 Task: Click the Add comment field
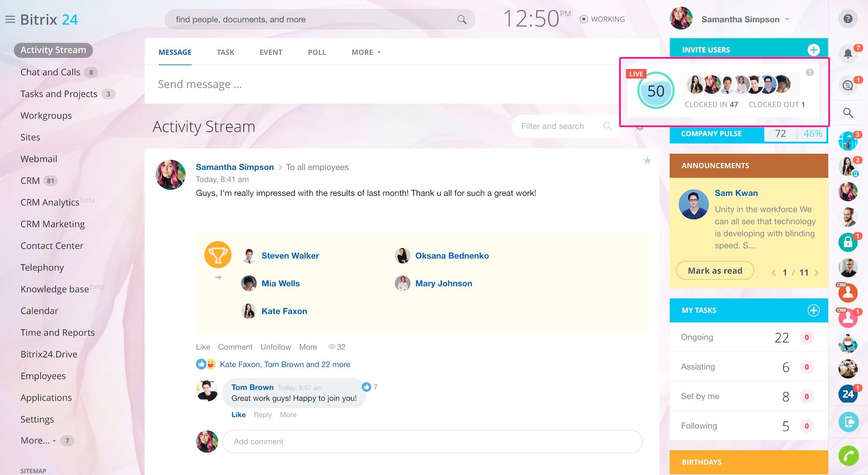[432, 442]
